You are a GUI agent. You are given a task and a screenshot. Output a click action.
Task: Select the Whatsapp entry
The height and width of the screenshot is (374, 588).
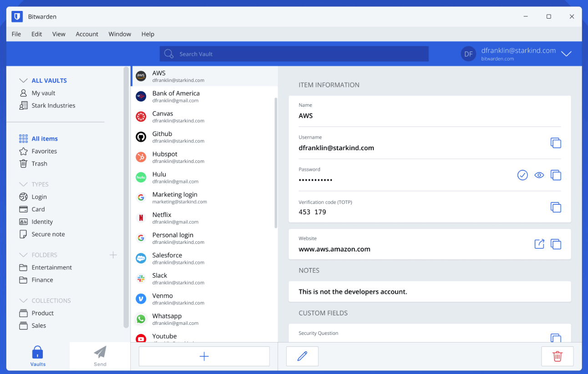pos(203,319)
